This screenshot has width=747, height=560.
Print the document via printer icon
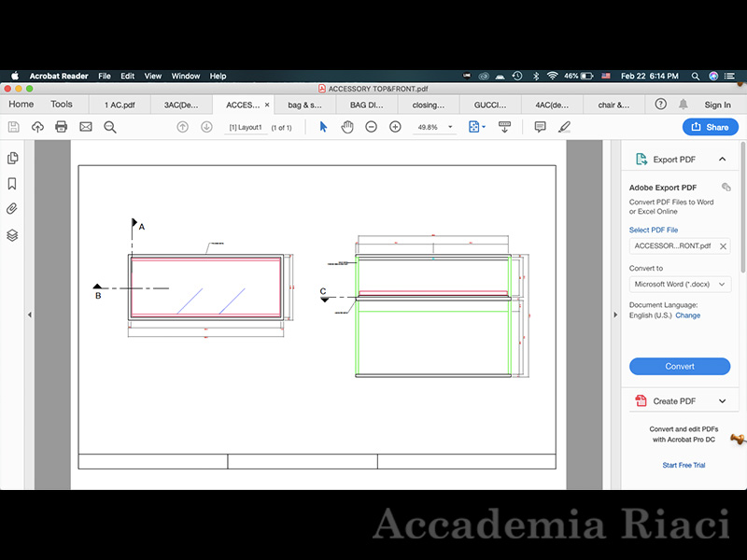62,127
